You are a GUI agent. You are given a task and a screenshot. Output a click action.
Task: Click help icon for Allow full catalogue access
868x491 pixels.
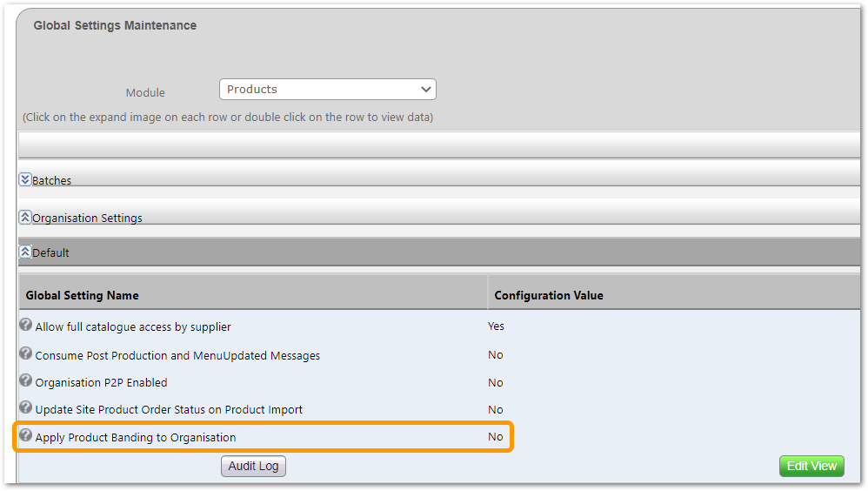[x=25, y=325]
